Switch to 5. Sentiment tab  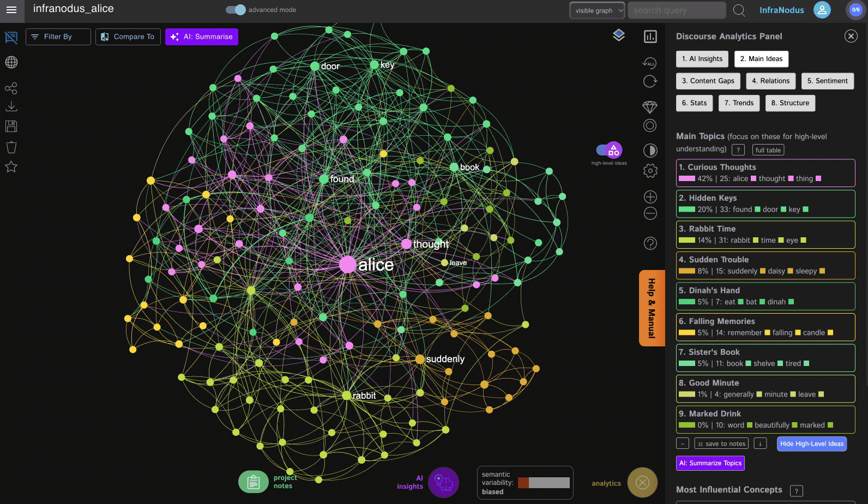[827, 81]
